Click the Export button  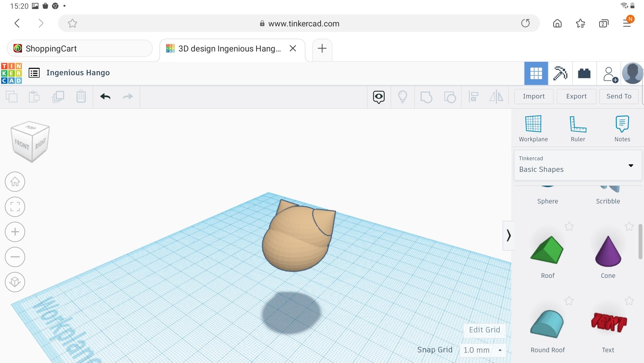[x=576, y=96]
